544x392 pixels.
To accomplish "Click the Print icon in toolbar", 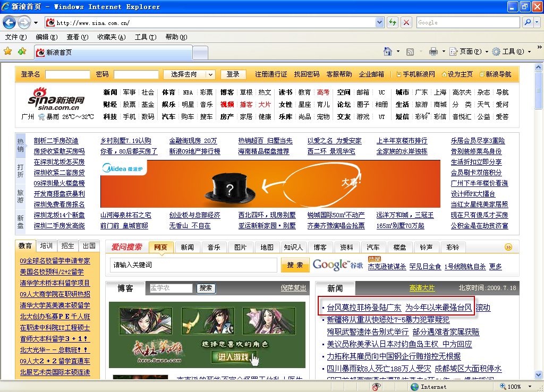I will 433,52.
